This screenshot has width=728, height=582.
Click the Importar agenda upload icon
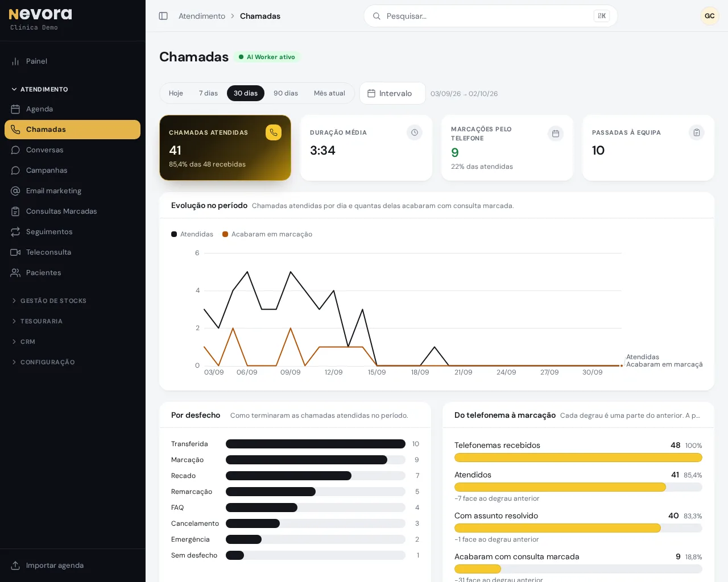[x=15, y=565]
